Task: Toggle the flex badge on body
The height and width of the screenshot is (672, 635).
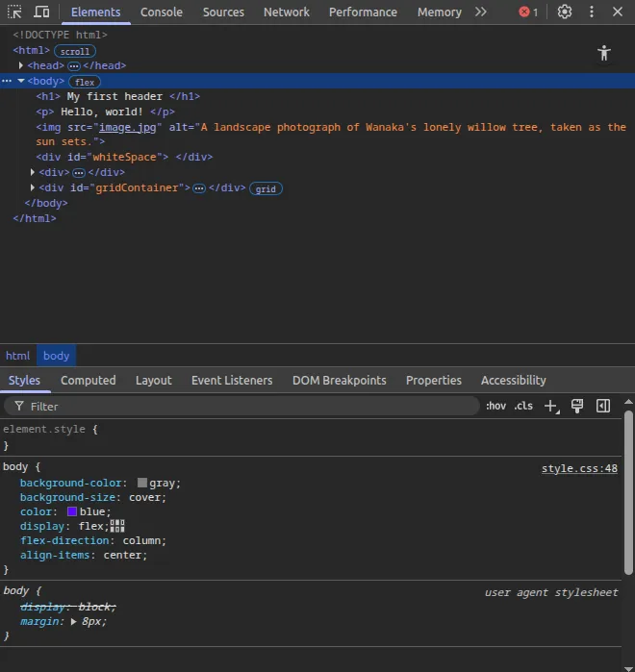Action: (x=85, y=82)
